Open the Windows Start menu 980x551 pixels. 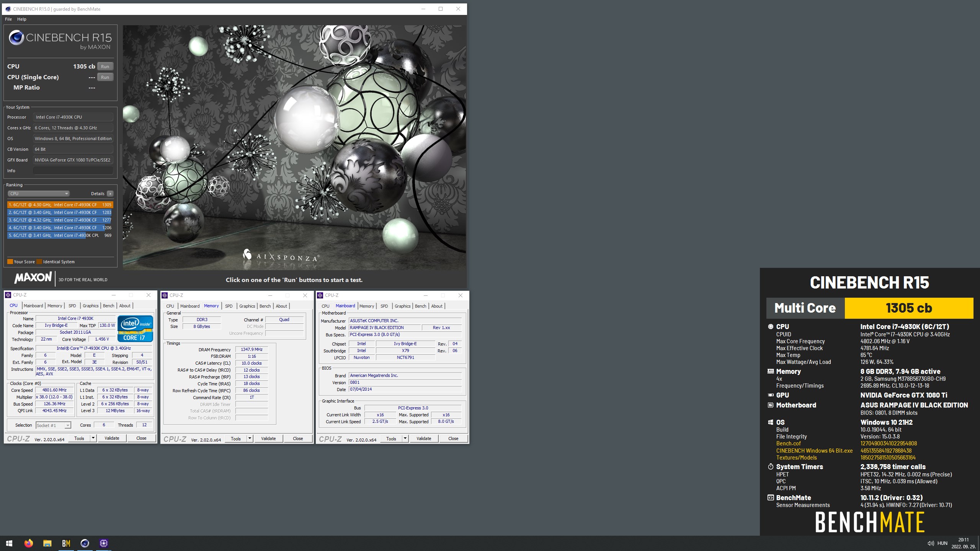[x=9, y=543]
